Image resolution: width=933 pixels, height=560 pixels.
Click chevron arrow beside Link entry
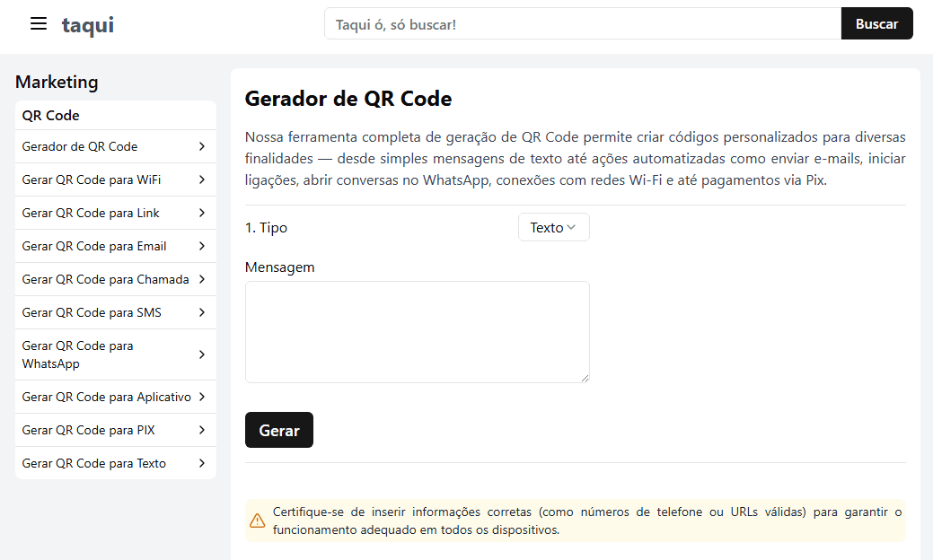tap(202, 213)
